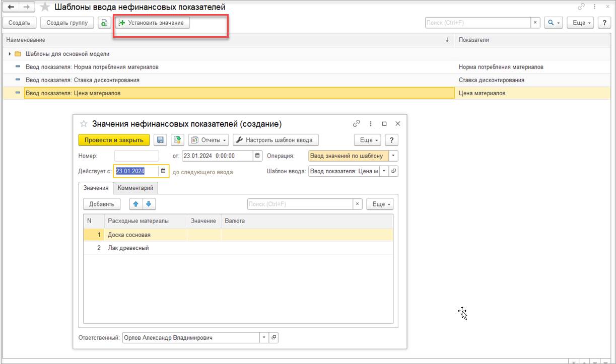Open the kebab menu of the document dialog
The height and width of the screenshot is (364, 616).
(x=371, y=123)
